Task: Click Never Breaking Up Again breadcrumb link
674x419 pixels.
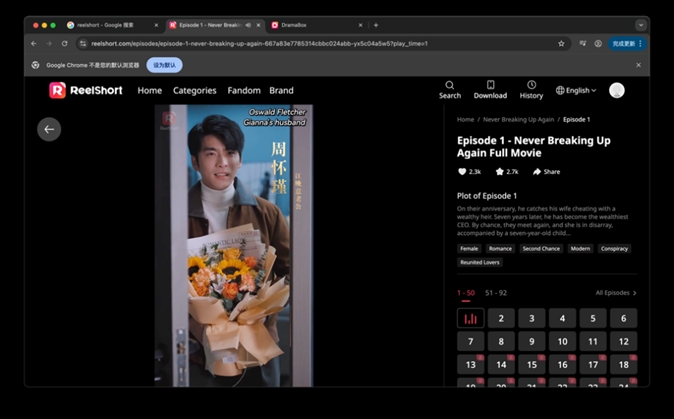Action: 518,119
